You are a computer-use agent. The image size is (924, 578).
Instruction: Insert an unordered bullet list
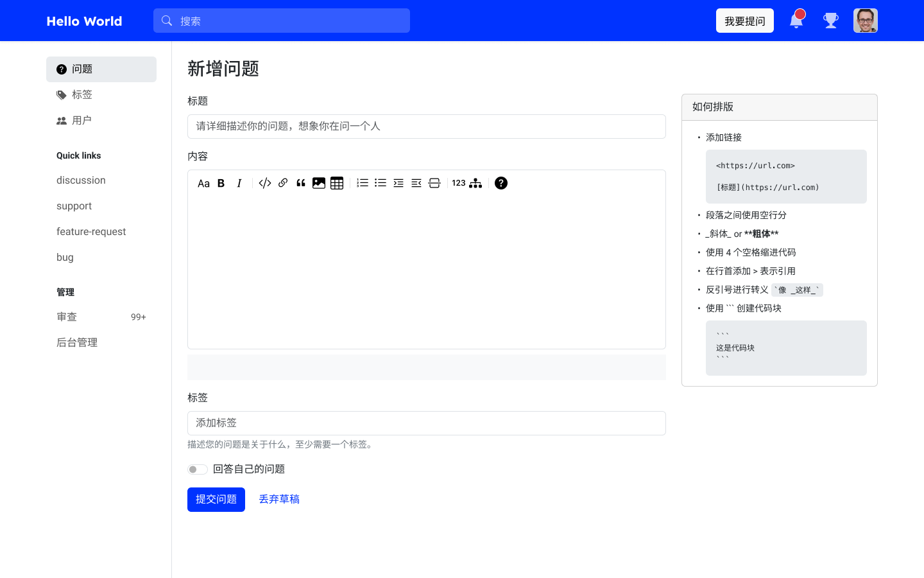pyautogui.click(x=381, y=183)
